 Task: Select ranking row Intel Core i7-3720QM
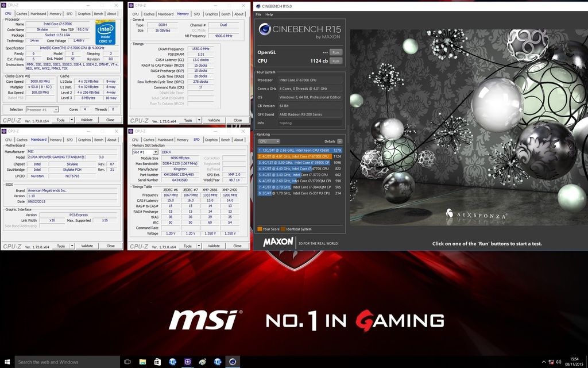coord(300,181)
